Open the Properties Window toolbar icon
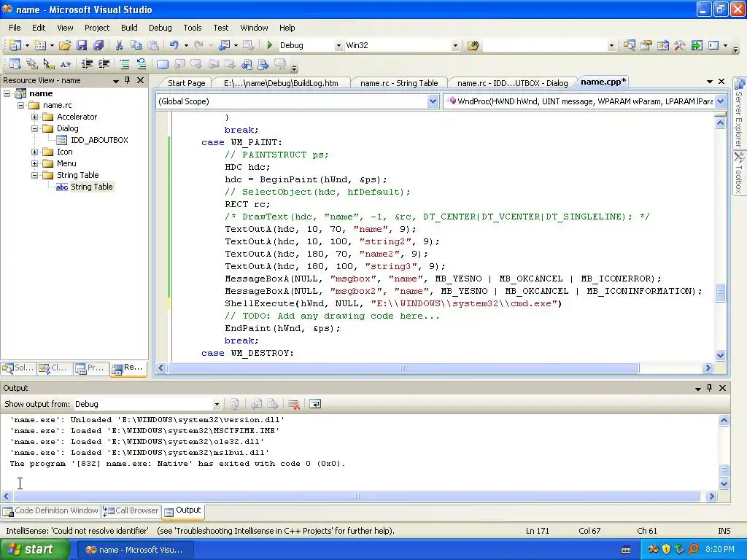 646,45
